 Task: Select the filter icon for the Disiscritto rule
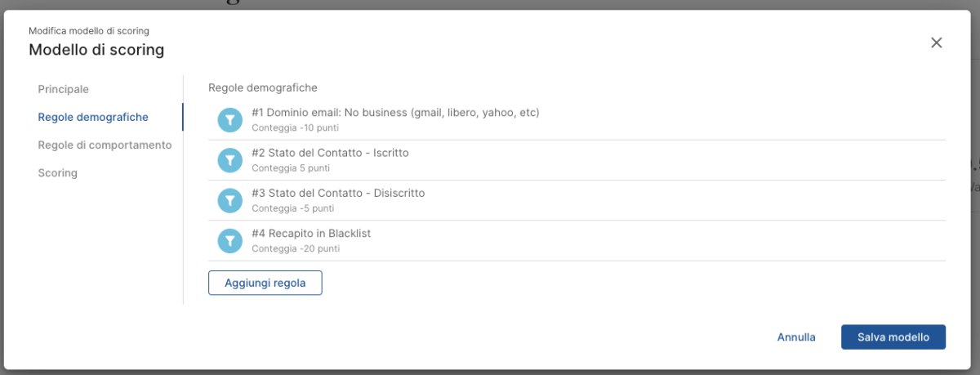click(230, 200)
